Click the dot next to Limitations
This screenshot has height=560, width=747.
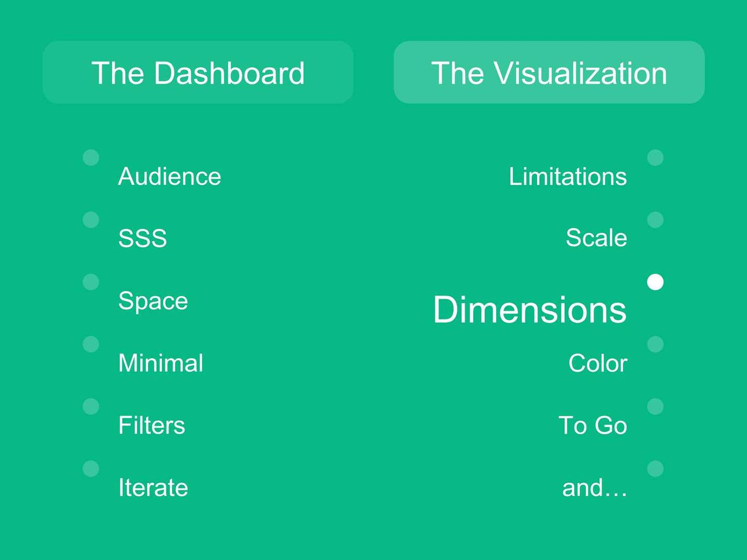click(655, 158)
